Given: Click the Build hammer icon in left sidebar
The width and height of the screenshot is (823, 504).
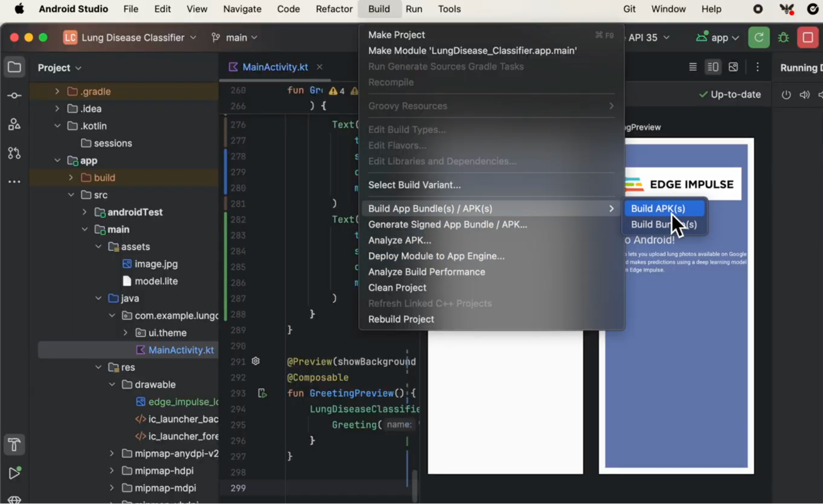Looking at the screenshot, I should 14,445.
